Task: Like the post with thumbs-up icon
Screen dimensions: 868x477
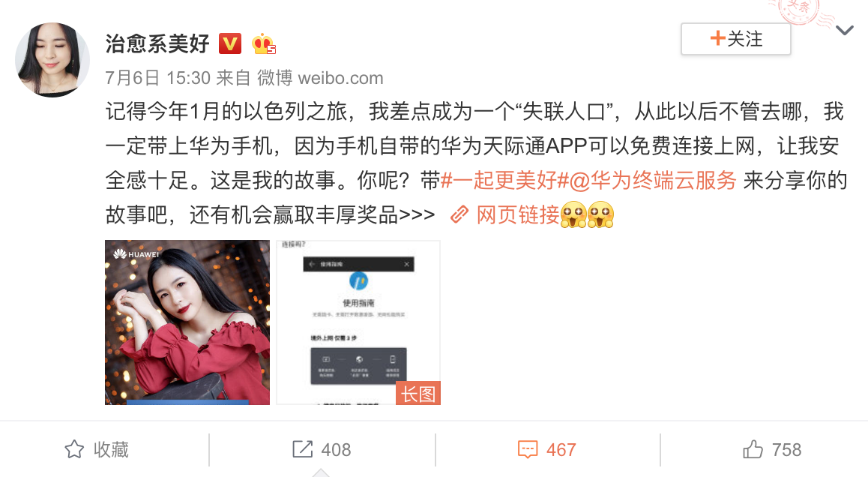Action: click(x=753, y=448)
